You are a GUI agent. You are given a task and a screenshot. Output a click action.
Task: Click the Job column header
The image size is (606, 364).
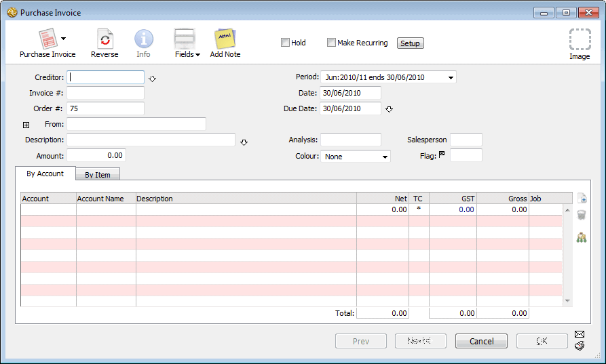click(550, 199)
